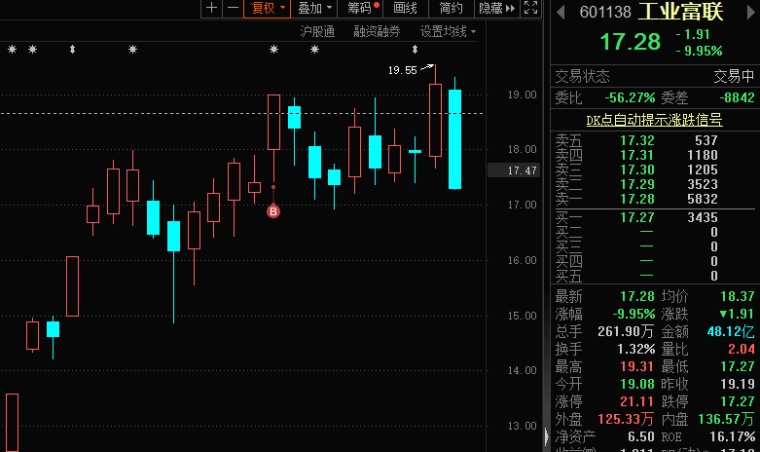The width and height of the screenshot is (760, 452).
Task: Select 卖一 ask price 17.28
Action: (637, 199)
